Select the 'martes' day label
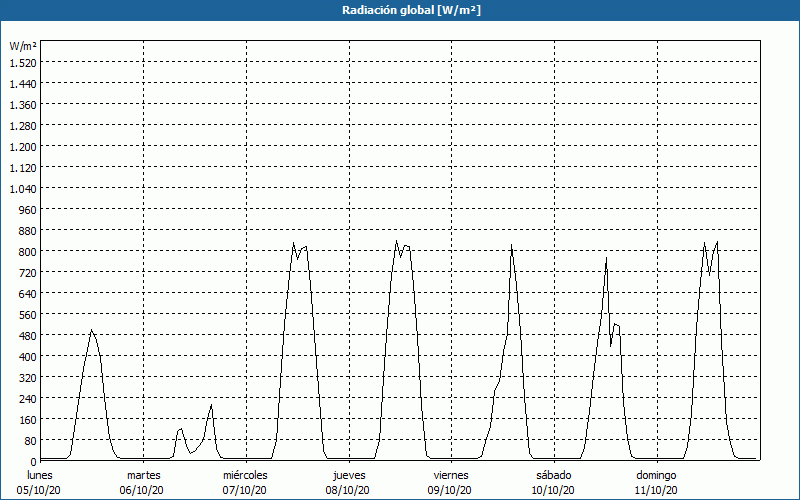Image resolution: width=800 pixels, height=500 pixels. pos(143,475)
